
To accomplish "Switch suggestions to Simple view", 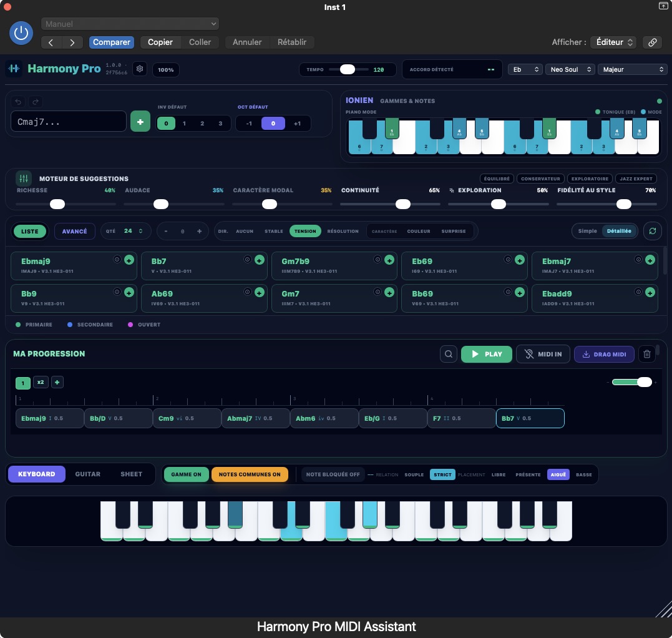I will (587, 231).
